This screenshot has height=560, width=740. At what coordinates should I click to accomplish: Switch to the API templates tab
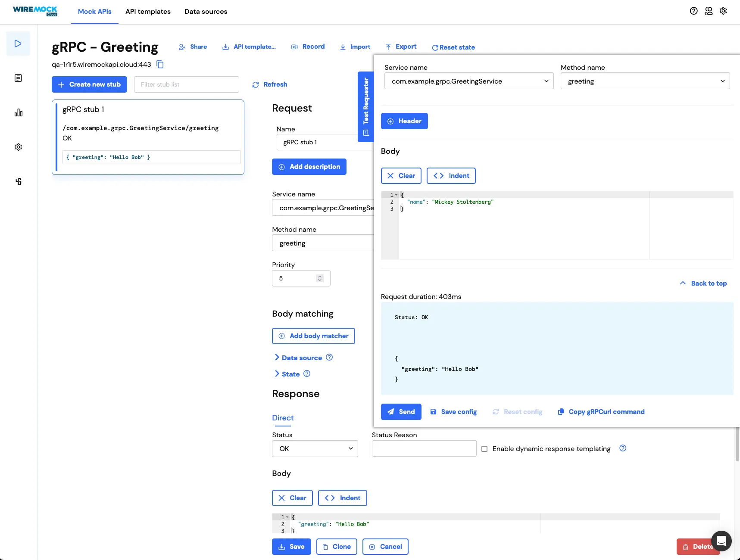coord(148,12)
